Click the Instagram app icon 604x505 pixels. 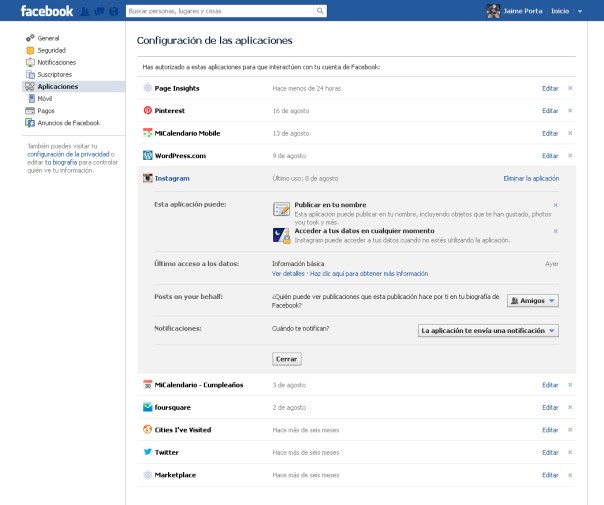[x=147, y=178]
